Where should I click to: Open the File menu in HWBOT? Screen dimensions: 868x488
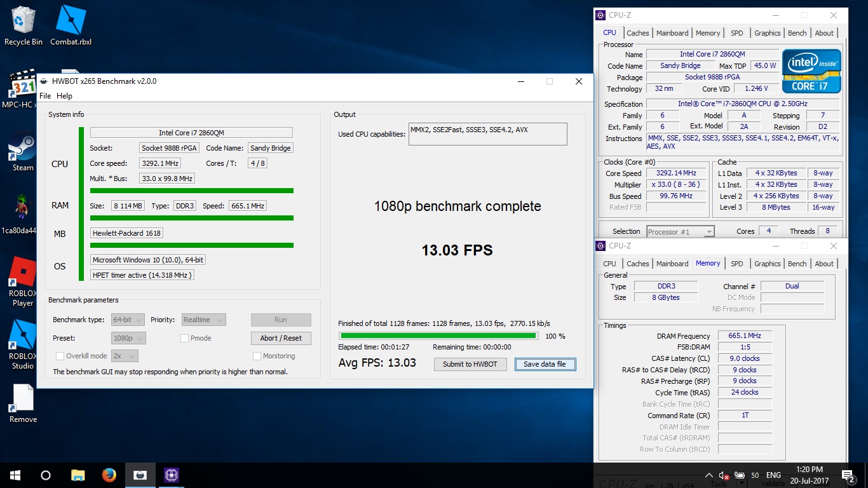tap(45, 96)
